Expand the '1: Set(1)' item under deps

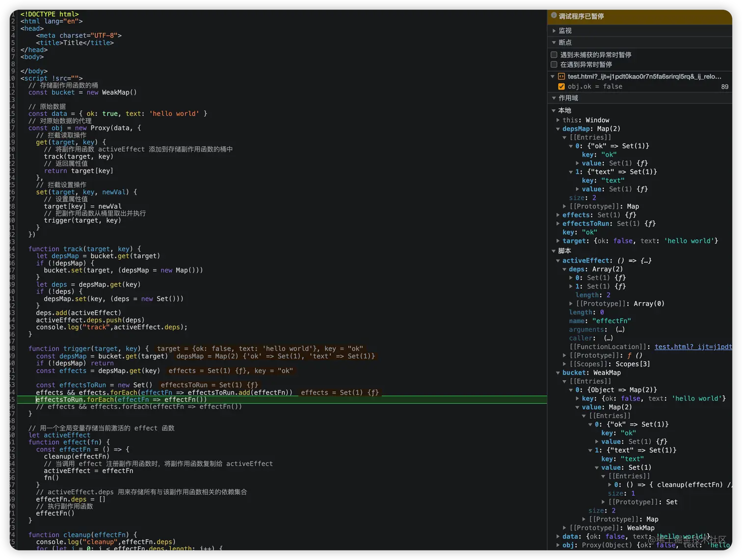[x=571, y=287]
